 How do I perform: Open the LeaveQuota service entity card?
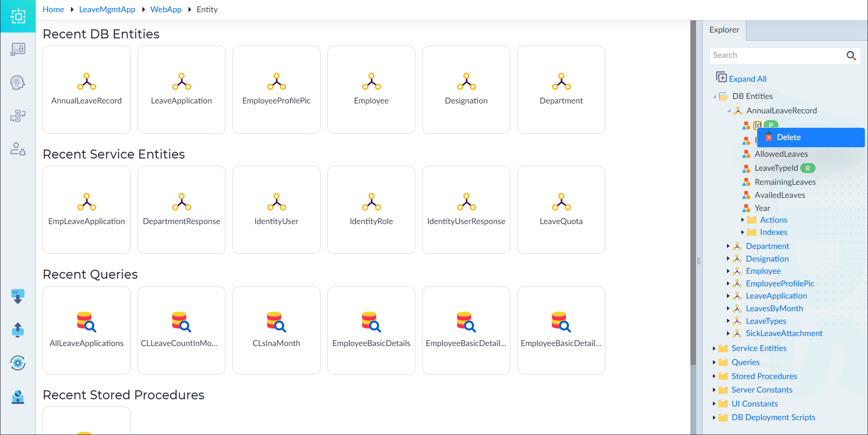click(x=561, y=210)
